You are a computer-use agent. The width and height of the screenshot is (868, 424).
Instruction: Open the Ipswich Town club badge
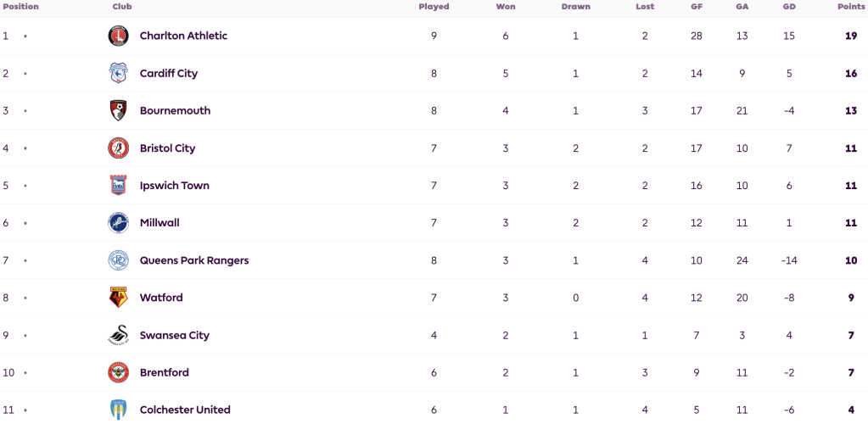[x=118, y=186]
